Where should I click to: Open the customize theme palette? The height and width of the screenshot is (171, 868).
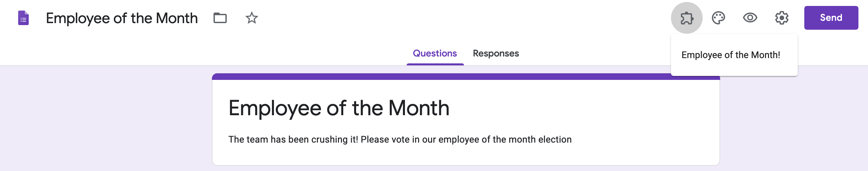[718, 18]
